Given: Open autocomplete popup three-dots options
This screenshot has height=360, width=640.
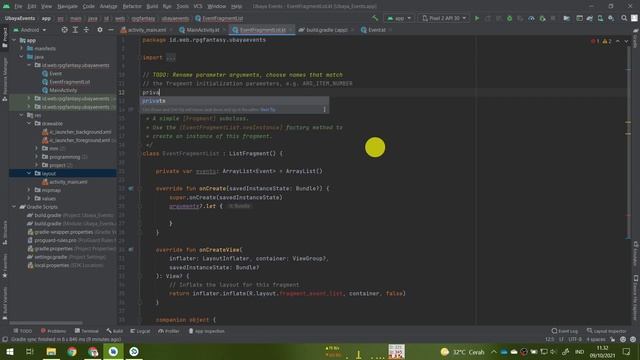Looking at the screenshot, I should tap(324, 109).
